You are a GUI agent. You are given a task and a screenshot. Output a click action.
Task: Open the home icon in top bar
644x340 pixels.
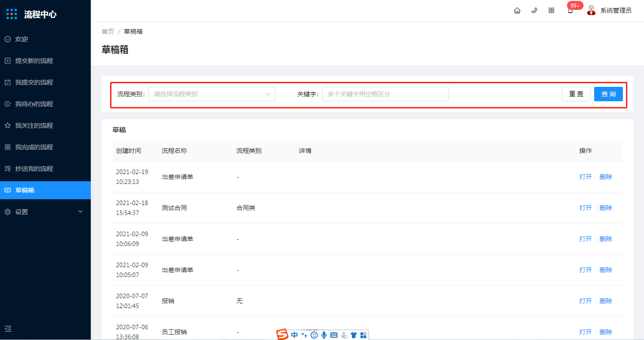pyautogui.click(x=517, y=10)
